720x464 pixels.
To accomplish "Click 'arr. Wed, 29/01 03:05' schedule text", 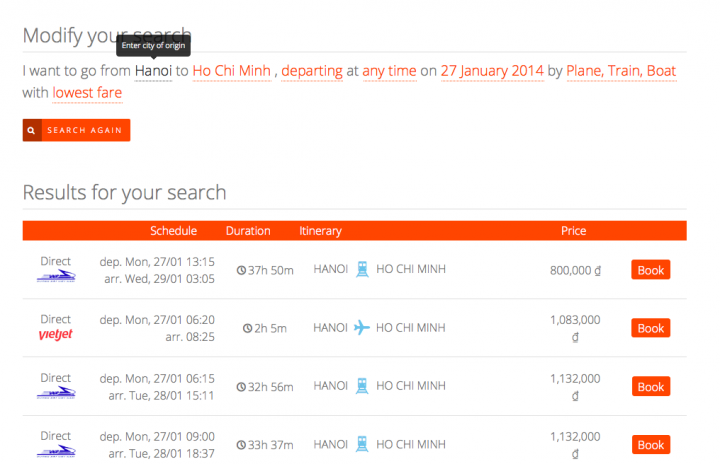I will 159,279.
